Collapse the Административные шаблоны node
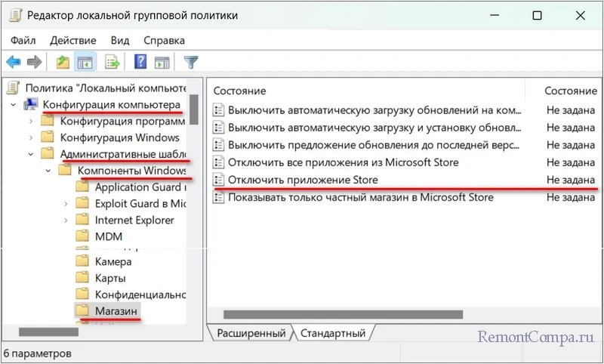604x364 pixels. [x=30, y=154]
